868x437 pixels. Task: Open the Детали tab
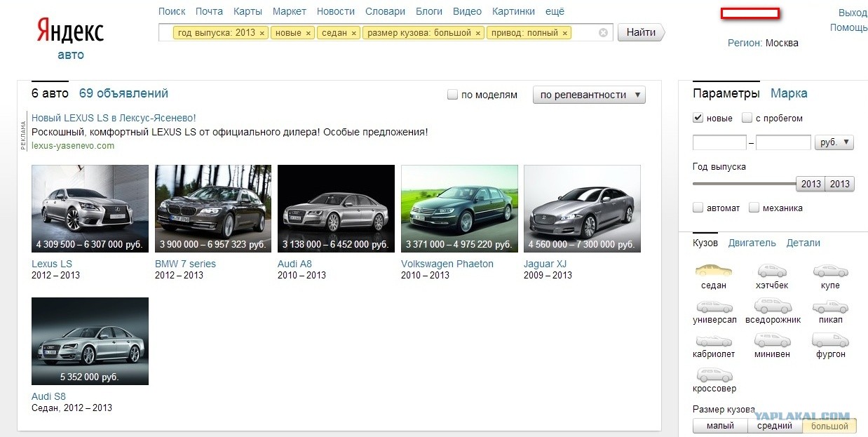point(803,243)
